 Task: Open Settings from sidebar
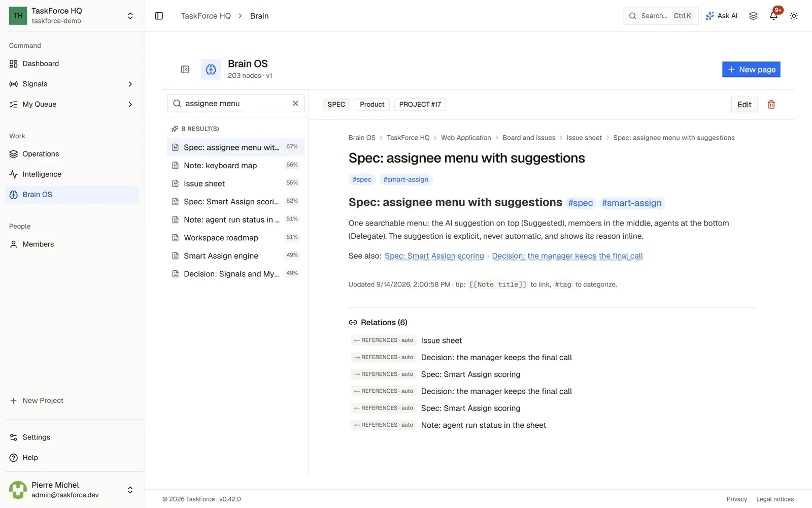[x=72, y=437]
